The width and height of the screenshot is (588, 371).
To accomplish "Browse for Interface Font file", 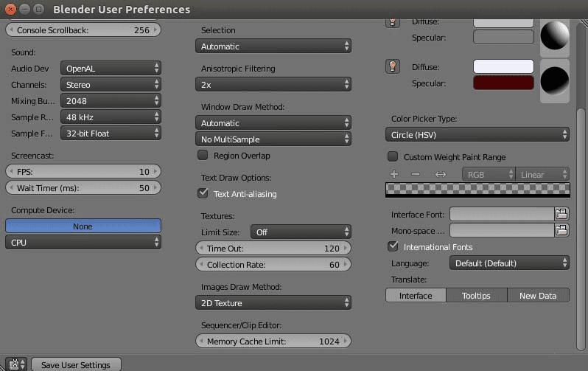I will click(x=561, y=214).
